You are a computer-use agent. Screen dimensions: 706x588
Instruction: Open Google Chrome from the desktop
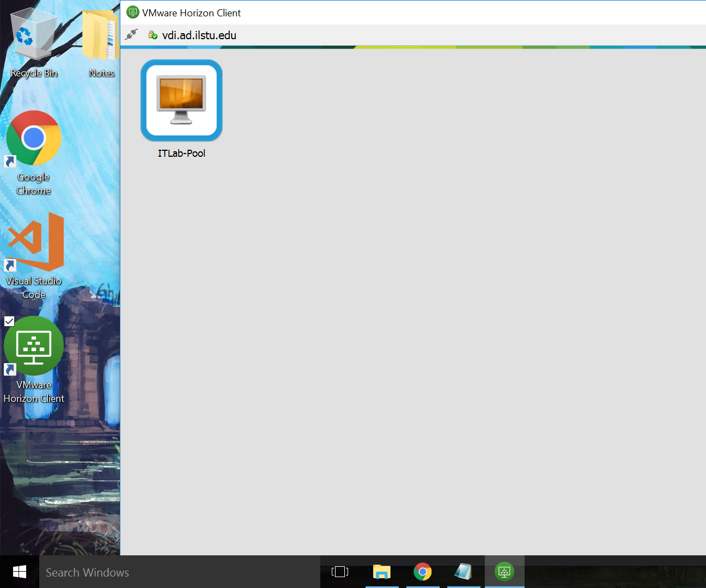point(33,138)
